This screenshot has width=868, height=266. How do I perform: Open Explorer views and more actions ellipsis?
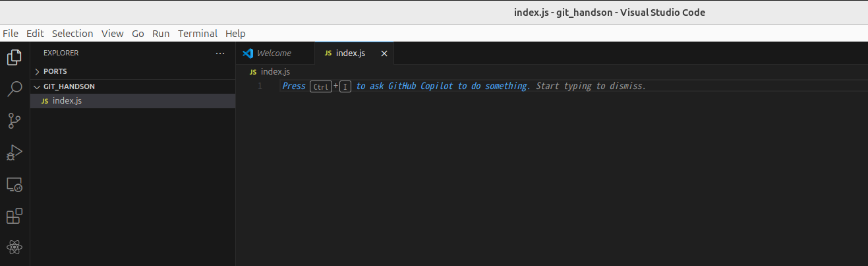point(220,53)
